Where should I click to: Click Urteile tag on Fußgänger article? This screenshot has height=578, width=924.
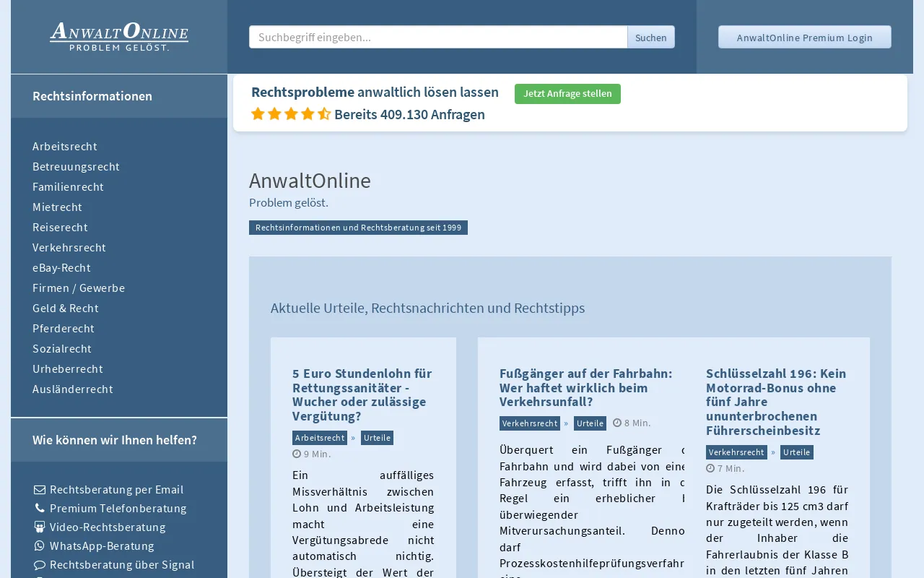(590, 423)
